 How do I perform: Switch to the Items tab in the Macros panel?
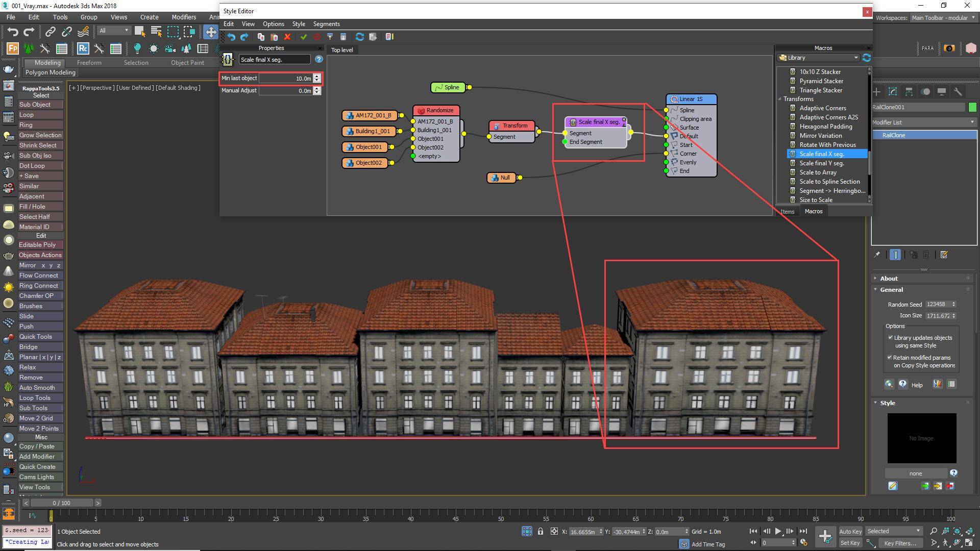click(x=787, y=211)
